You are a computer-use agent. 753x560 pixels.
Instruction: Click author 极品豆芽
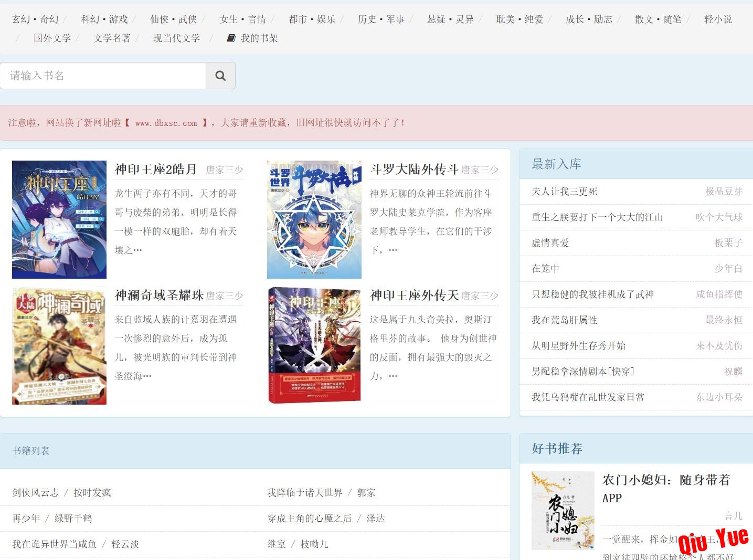click(724, 192)
